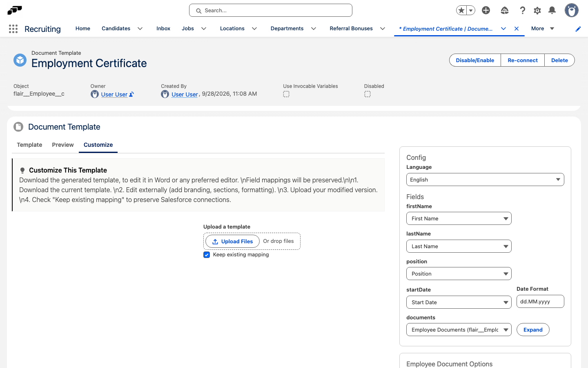Click the flair logo in header
Image resolution: width=588 pixels, height=368 pixels.
coord(15,10)
